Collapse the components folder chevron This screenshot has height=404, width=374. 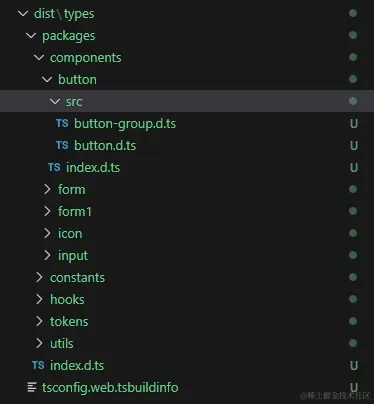(39, 57)
